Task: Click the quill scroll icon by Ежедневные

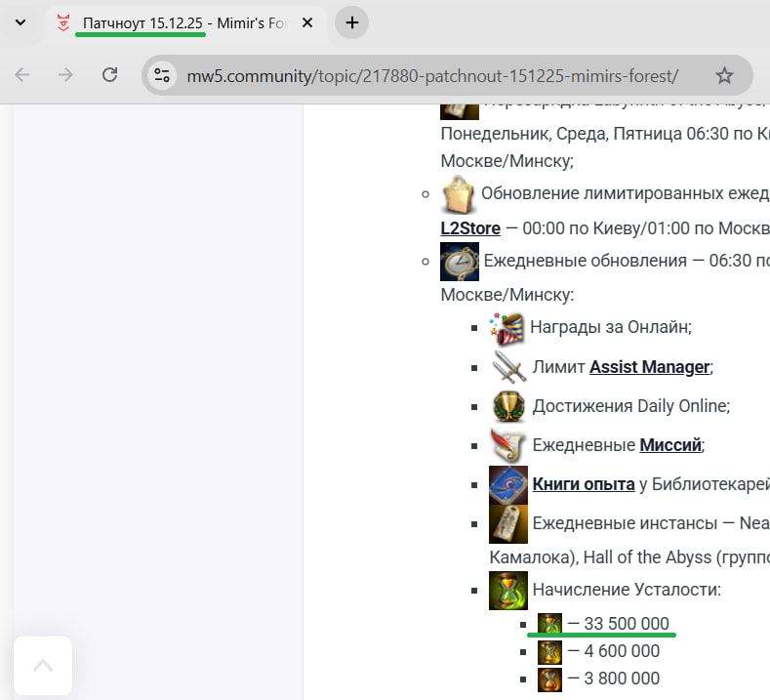Action: (x=508, y=445)
